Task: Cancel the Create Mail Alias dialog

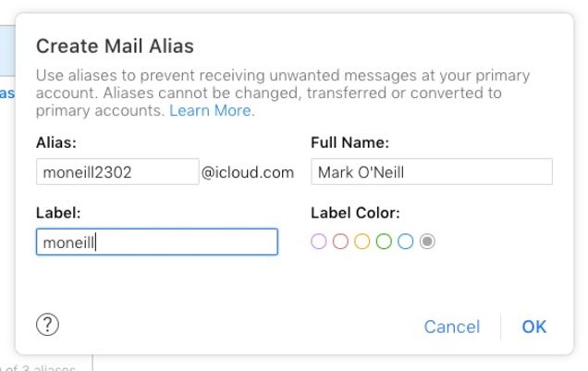Action: pos(452,327)
